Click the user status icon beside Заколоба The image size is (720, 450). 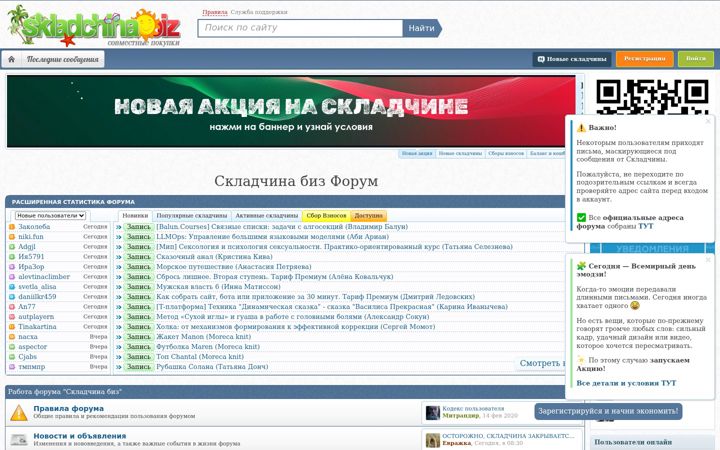pyautogui.click(x=12, y=227)
